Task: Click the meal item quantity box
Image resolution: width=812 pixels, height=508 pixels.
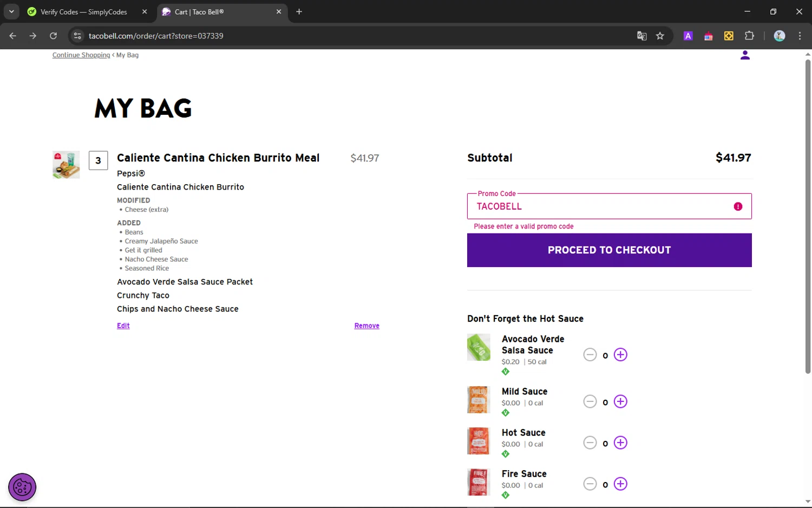Action: [98, 160]
